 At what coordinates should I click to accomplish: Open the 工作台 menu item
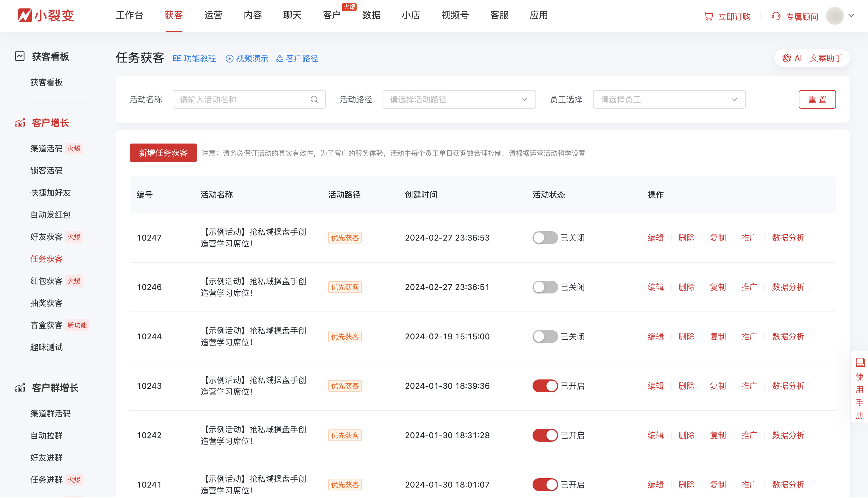(x=129, y=15)
